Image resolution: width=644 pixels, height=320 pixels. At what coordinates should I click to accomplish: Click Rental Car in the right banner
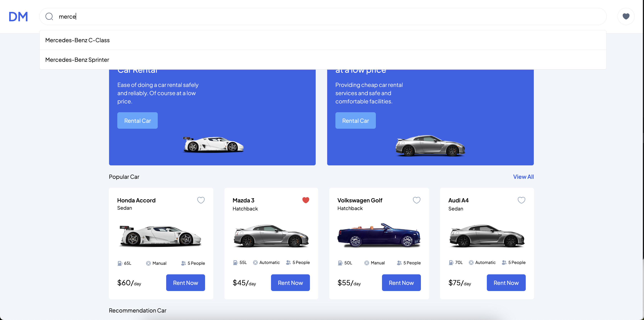(356, 121)
